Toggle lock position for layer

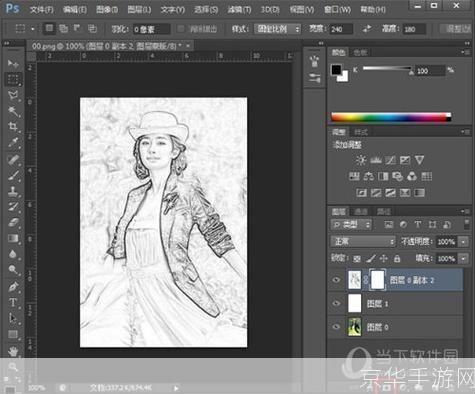coord(384,259)
